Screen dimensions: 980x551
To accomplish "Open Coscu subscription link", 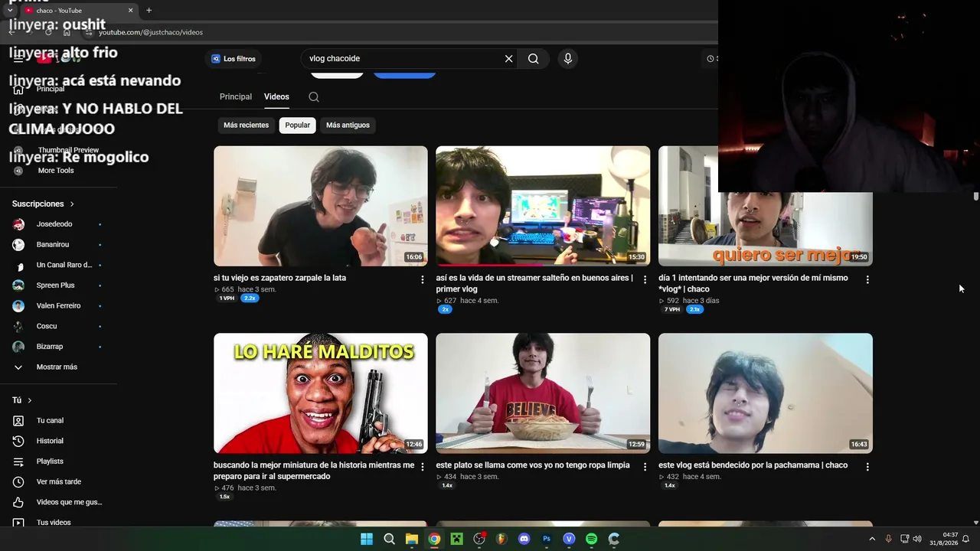I will click(47, 327).
